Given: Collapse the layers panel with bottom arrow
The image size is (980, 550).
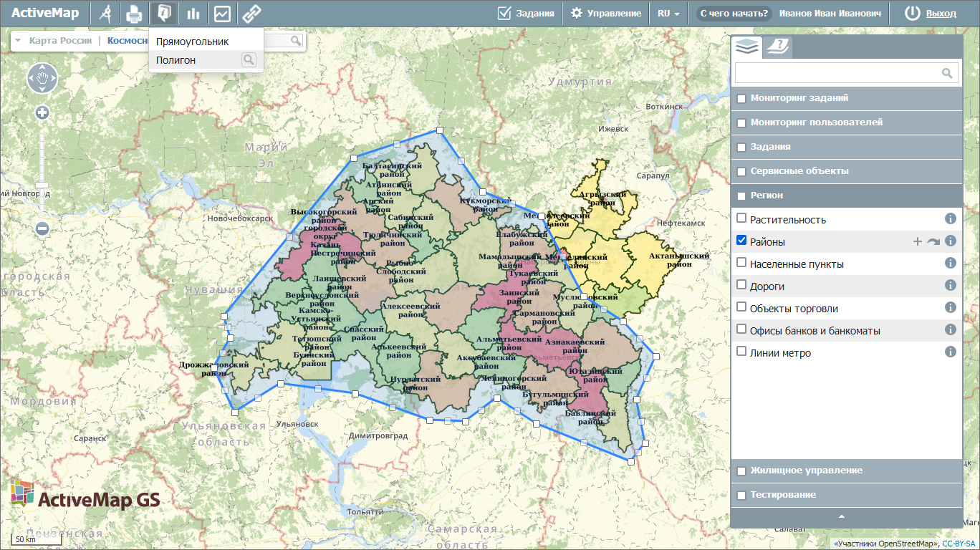Looking at the screenshot, I should tap(842, 516).
